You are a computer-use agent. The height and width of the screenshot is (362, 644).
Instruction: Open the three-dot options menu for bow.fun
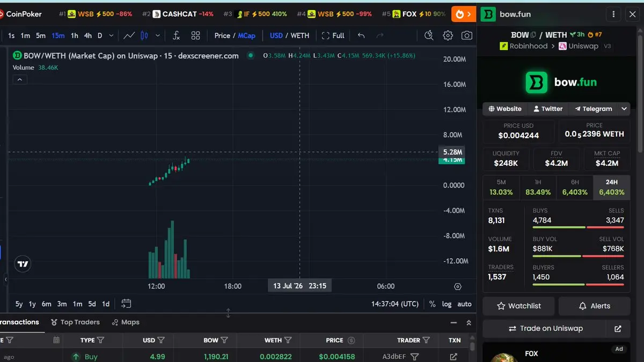613,14
